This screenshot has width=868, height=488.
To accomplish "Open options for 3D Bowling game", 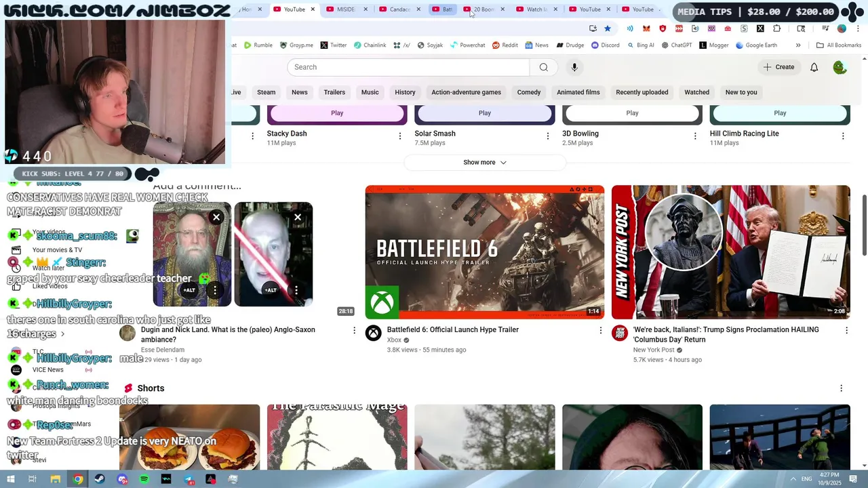I will [695, 136].
